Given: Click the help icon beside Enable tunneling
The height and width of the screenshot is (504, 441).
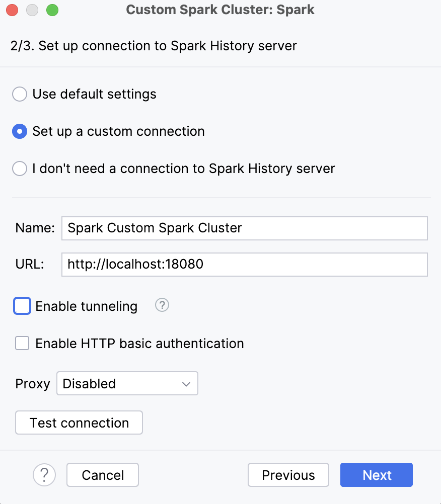Looking at the screenshot, I should 162,305.
